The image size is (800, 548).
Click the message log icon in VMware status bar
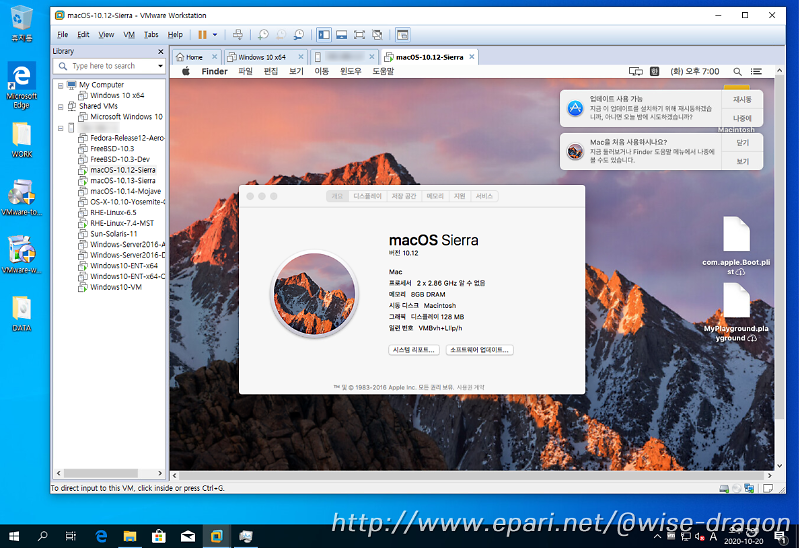pos(768,488)
